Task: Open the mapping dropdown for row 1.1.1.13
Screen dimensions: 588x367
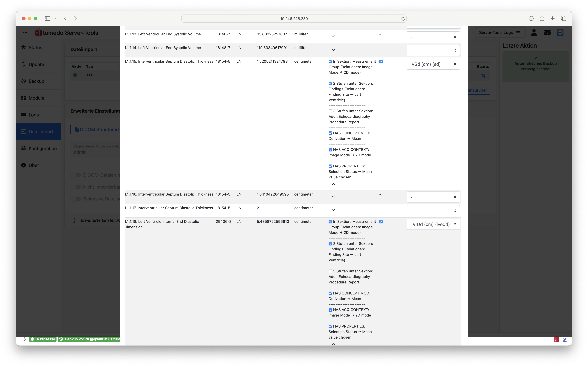Action: click(433, 37)
